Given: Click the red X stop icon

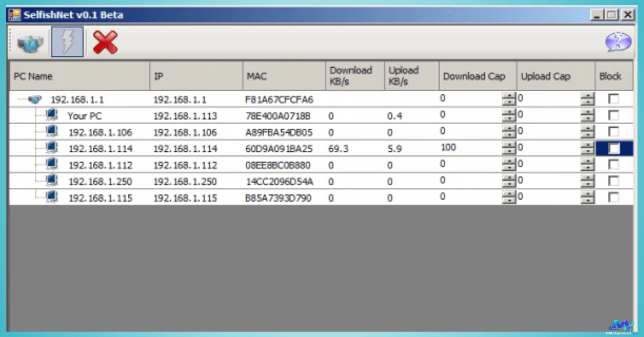Looking at the screenshot, I should click(x=105, y=42).
